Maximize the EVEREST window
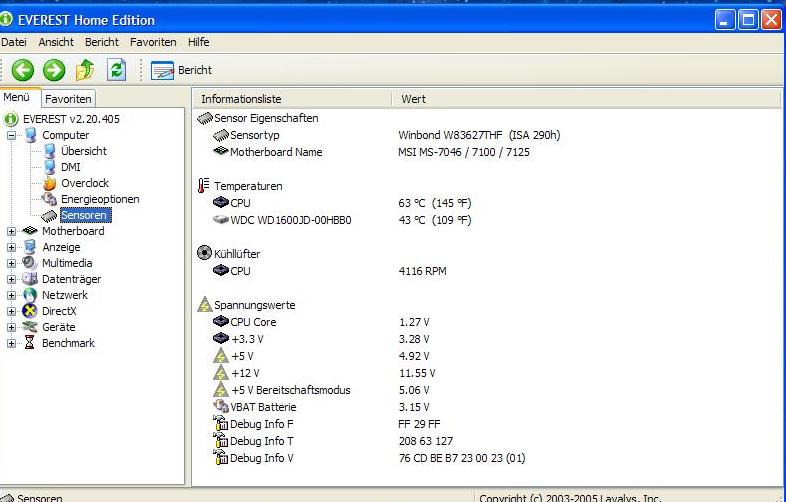The image size is (786, 502). [748, 20]
